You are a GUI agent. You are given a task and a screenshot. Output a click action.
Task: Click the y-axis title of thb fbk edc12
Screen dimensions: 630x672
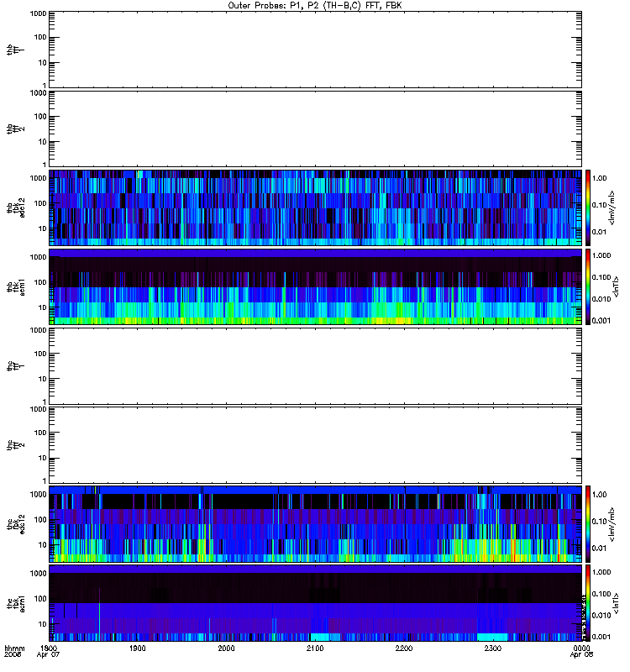point(16,207)
